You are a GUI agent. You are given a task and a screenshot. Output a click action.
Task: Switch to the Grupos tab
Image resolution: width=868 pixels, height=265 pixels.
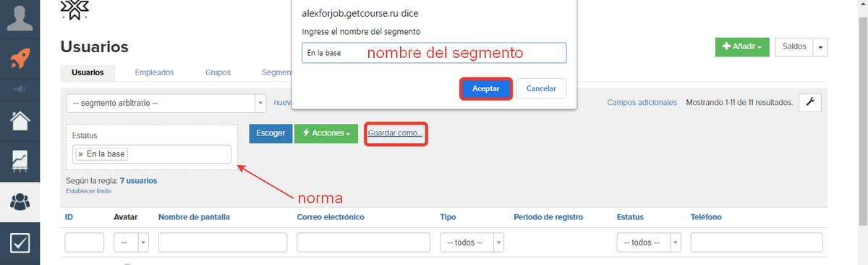coord(218,72)
